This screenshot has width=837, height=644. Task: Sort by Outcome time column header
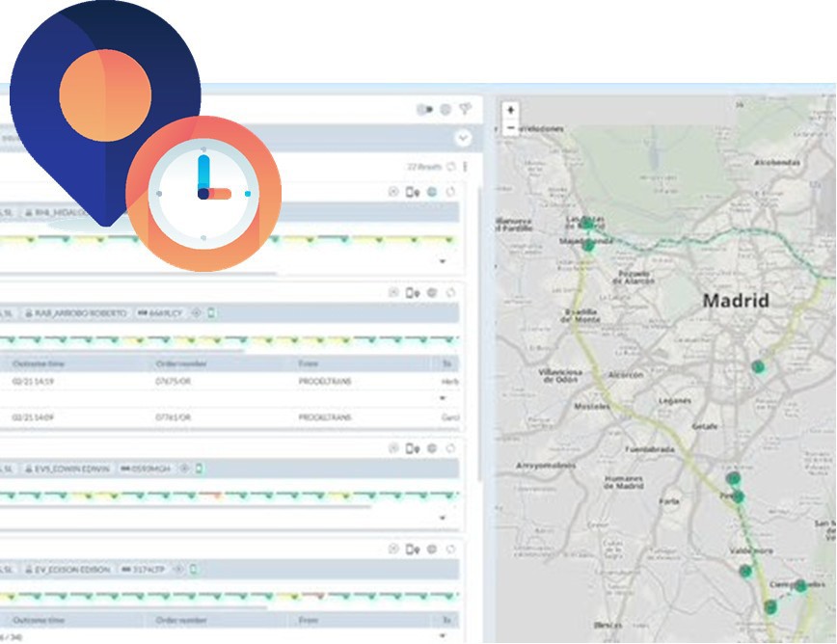pos(39,364)
